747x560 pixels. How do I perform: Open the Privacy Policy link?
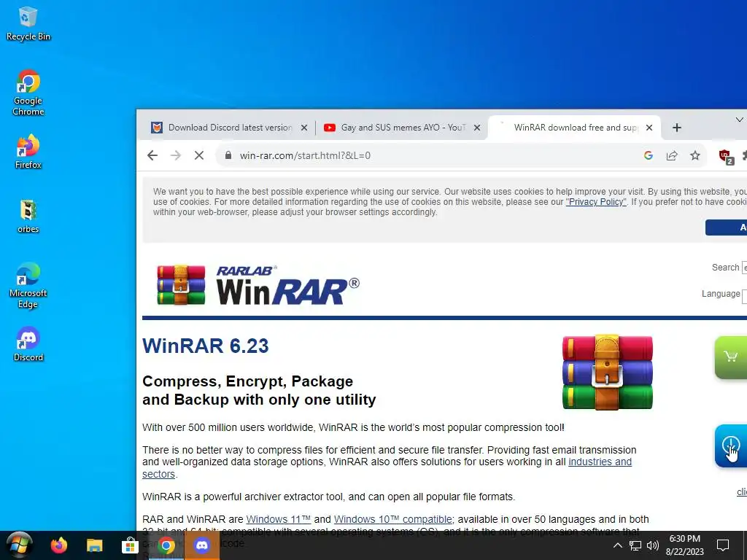(595, 202)
